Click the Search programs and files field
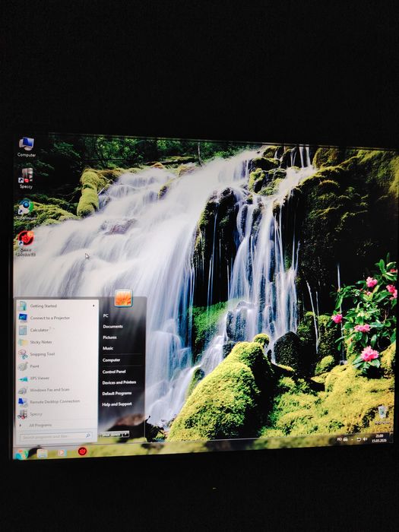399x532 pixels. point(55,436)
